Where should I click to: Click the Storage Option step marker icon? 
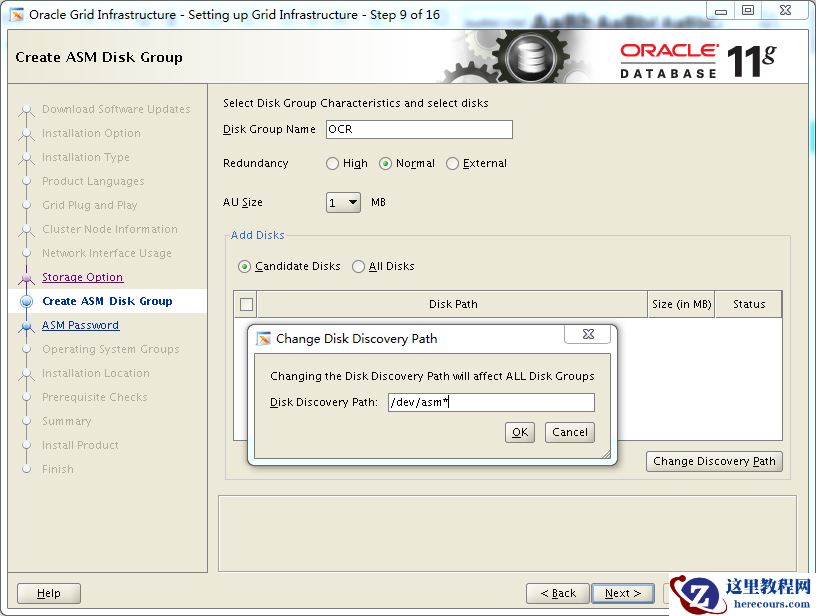pos(27,278)
